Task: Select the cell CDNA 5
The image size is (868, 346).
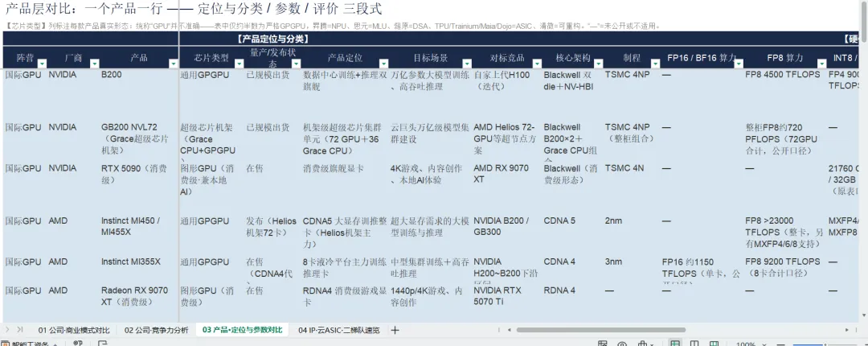Action: (559, 220)
